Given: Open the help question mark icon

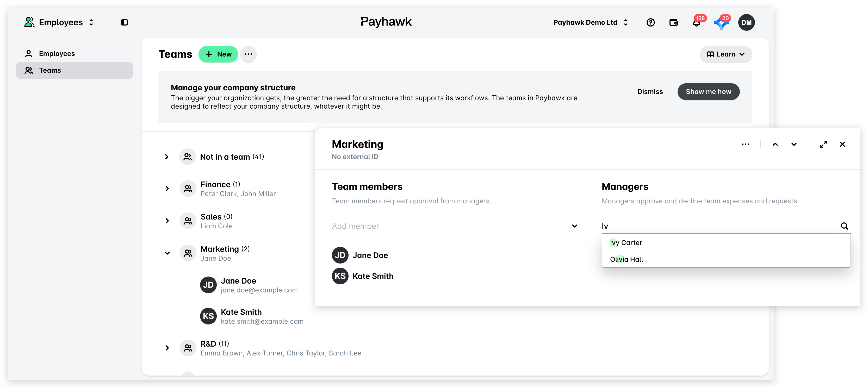Looking at the screenshot, I should pyautogui.click(x=651, y=23).
